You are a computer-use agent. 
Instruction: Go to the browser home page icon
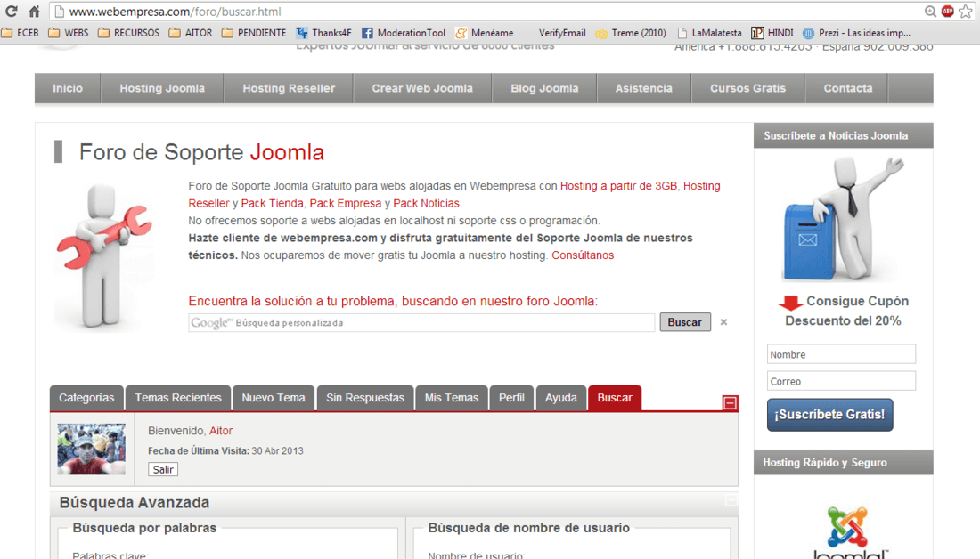[35, 12]
